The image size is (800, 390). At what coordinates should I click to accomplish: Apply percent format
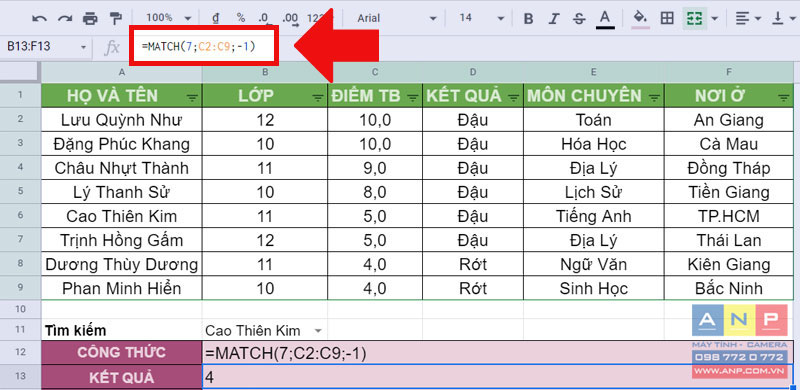pyautogui.click(x=241, y=18)
